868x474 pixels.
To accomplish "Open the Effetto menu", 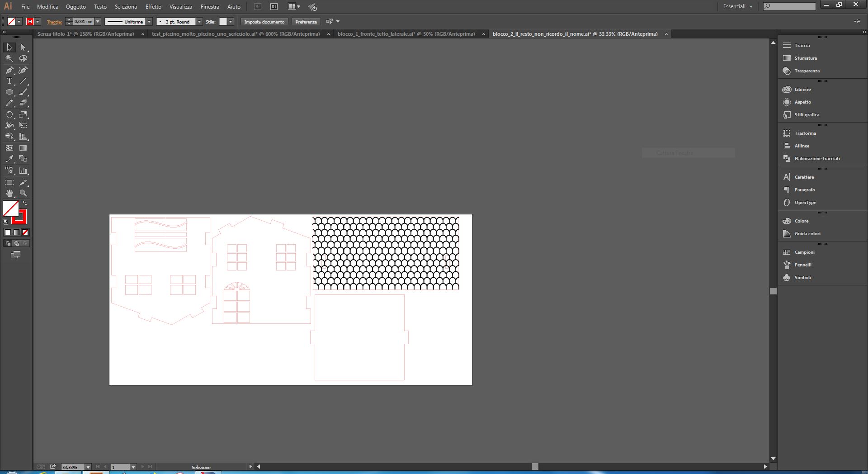I will [x=153, y=7].
